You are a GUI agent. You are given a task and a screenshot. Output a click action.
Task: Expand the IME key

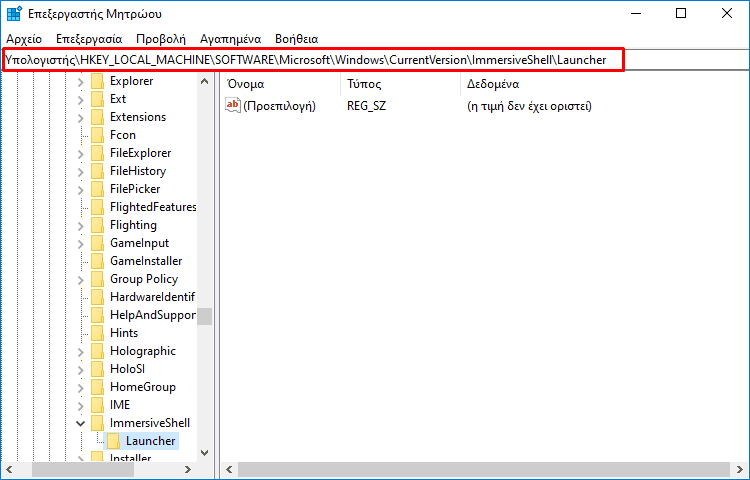coord(80,406)
